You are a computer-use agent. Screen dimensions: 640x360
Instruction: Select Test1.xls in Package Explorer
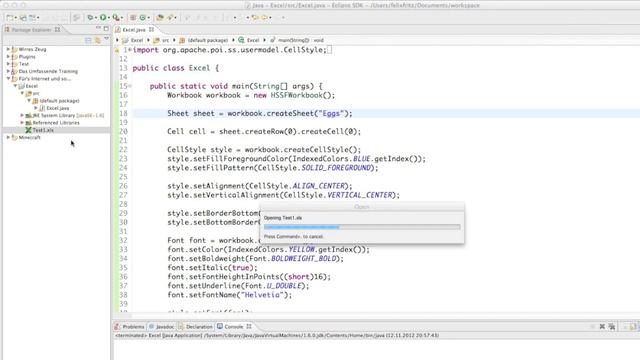tap(43, 130)
